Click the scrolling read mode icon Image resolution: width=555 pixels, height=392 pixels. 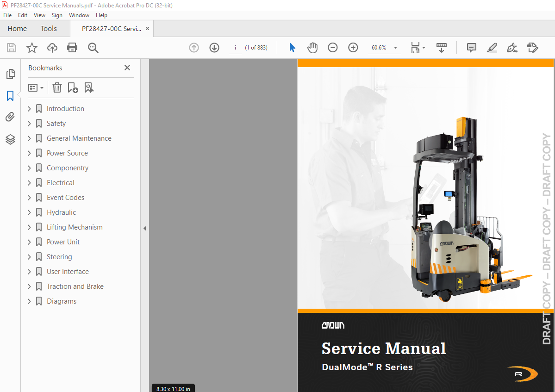tap(442, 47)
